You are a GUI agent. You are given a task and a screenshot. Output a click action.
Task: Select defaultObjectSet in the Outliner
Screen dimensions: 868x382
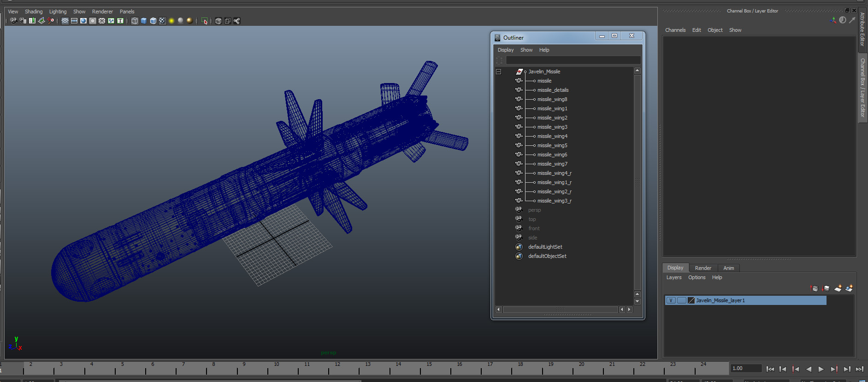[547, 256]
